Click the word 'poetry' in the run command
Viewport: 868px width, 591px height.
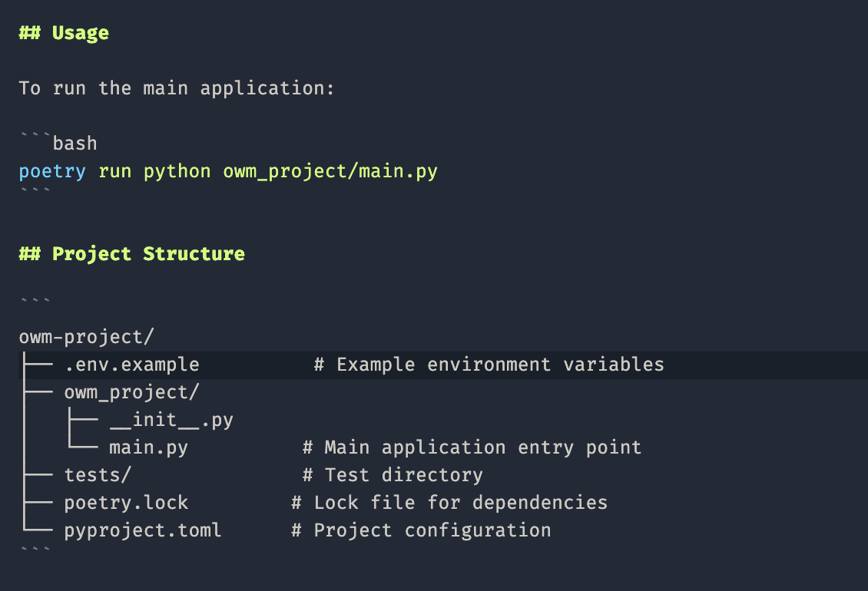point(52,172)
